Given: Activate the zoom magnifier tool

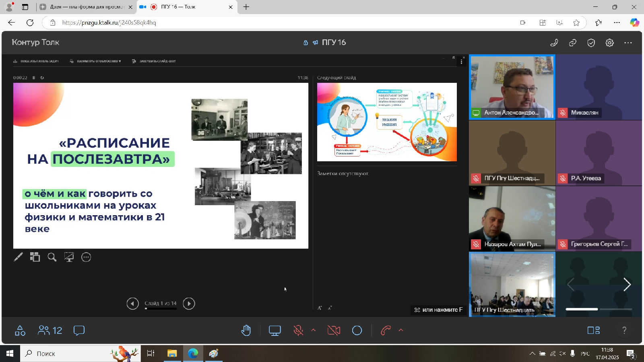Looking at the screenshot, I should pos(52,257).
